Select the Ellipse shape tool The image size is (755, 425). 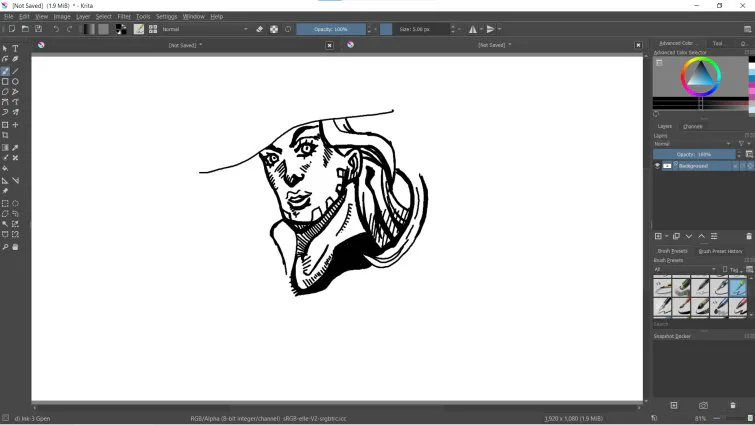click(15, 81)
